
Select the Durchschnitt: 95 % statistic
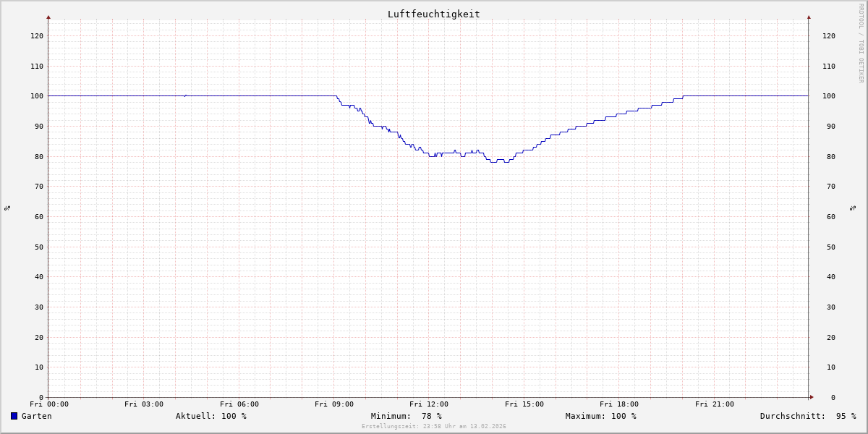pyautogui.click(x=807, y=416)
